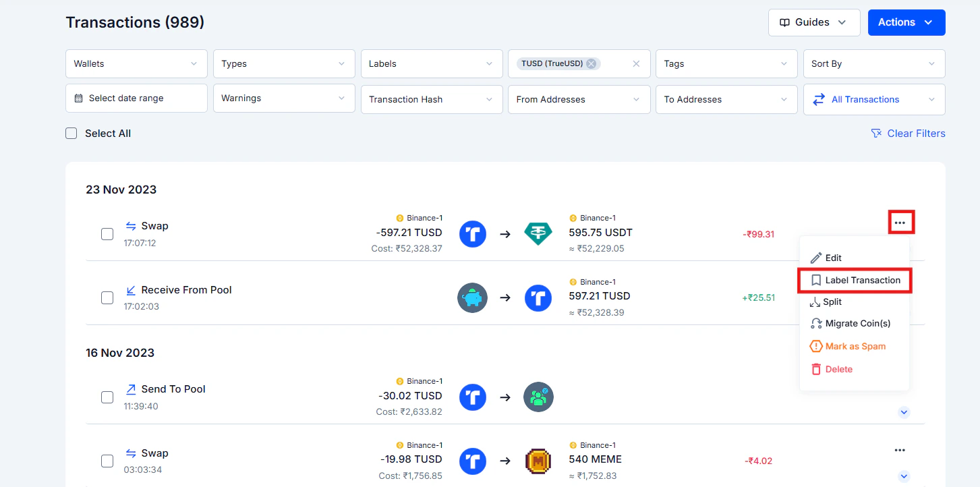Open the Sort By dropdown

pyautogui.click(x=874, y=63)
